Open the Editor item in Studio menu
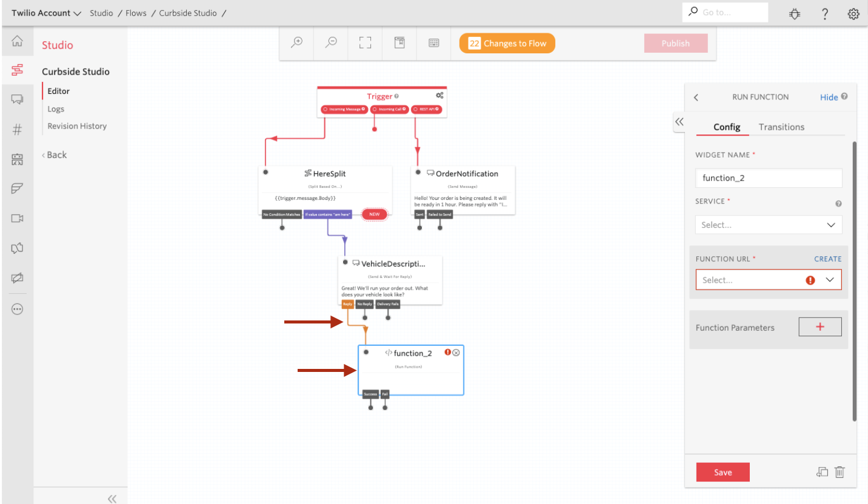This screenshot has width=868, height=504. [x=59, y=91]
